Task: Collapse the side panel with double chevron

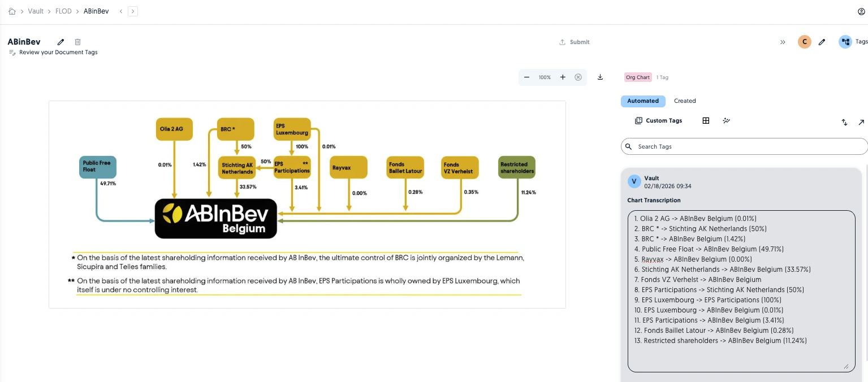Action: pyautogui.click(x=783, y=42)
